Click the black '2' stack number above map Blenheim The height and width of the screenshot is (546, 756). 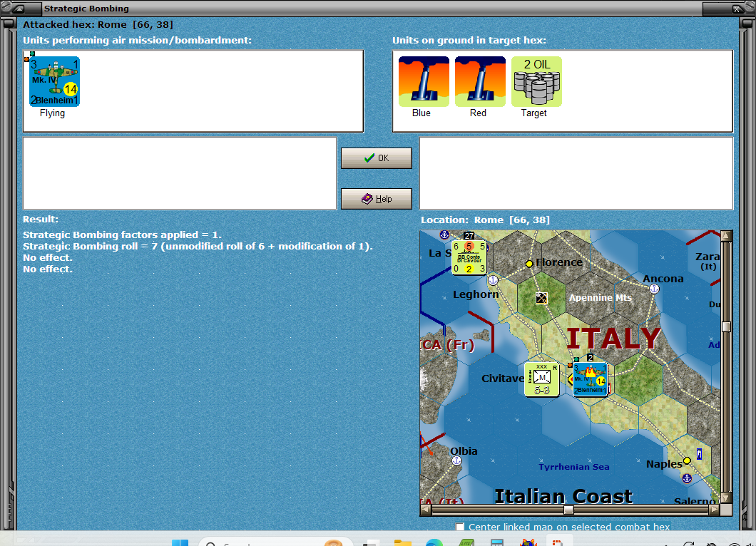coord(590,358)
